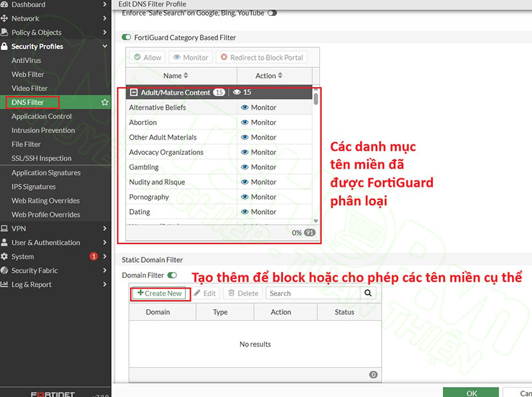The image size is (532, 397).
Task: Open Video Filter in the sidebar
Action: coord(29,88)
